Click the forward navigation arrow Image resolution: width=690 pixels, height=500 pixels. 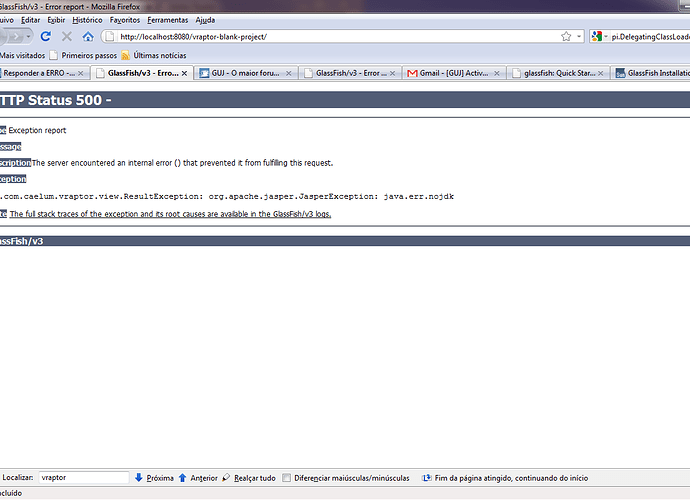[16, 36]
